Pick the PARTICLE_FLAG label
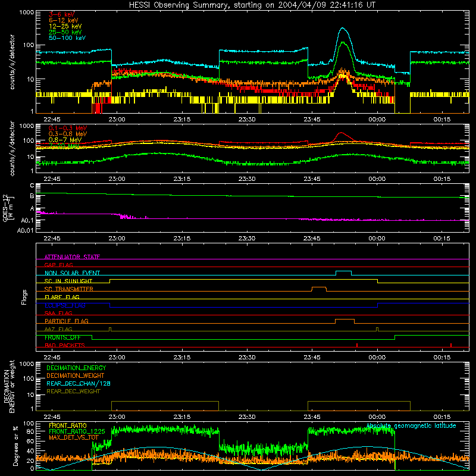The image size is (476, 476). click(x=67, y=321)
